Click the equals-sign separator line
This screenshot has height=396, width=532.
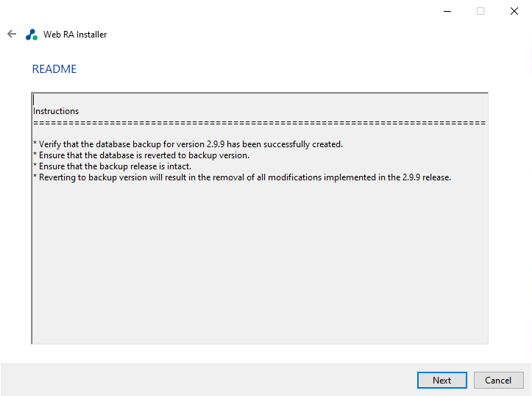259,123
